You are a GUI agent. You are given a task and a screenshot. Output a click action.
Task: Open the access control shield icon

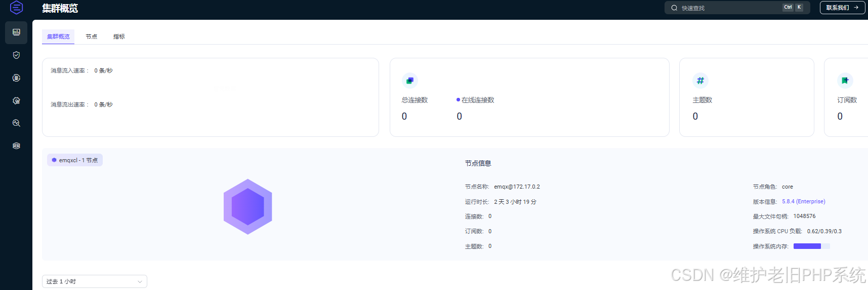pyautogui.click(x=16, y=55)
